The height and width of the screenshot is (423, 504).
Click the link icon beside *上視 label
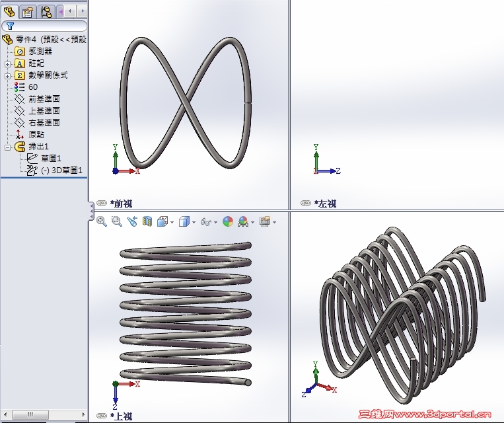pos(102,416)
